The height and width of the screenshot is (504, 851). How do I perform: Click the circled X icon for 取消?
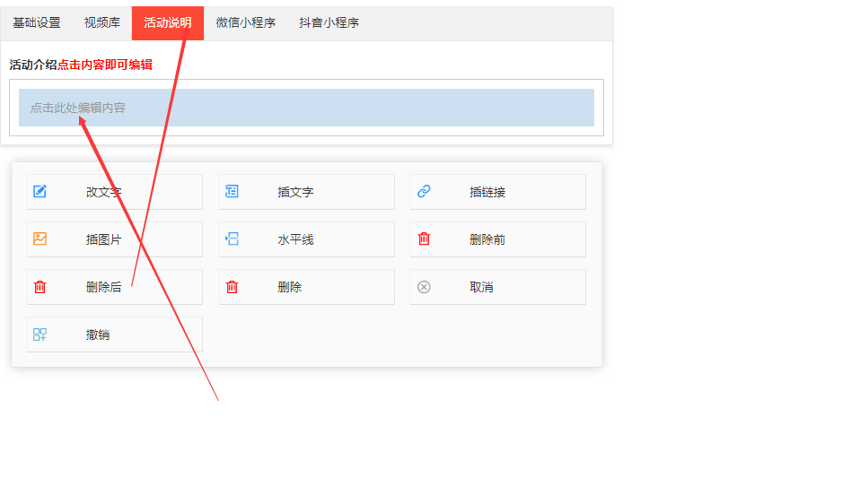pyautogui.click(x=424, y=287)
